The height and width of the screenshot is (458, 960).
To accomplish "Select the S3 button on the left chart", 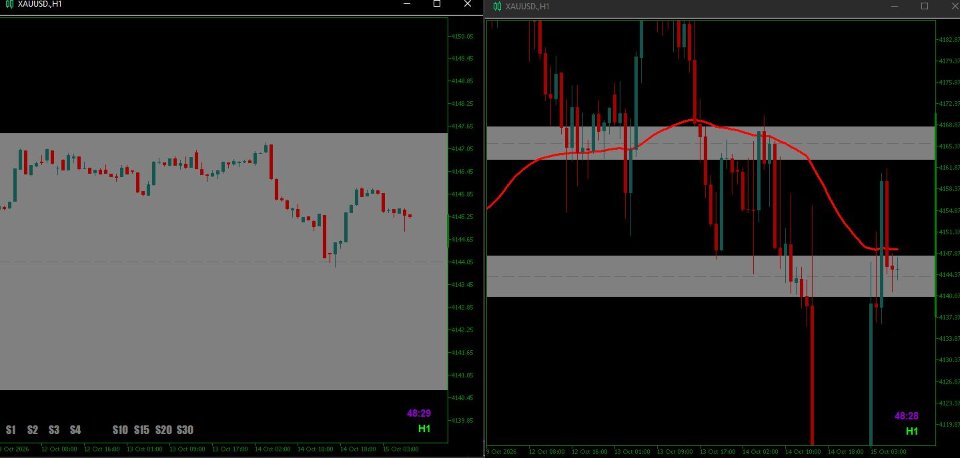I will click(x=54, y=430).
